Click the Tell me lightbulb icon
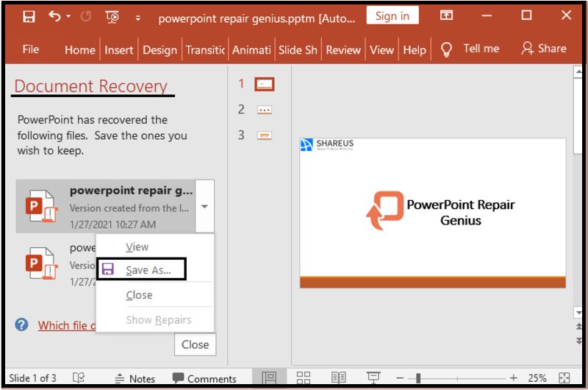This screenshot has height=390, width=588. (x=446, y=49)
